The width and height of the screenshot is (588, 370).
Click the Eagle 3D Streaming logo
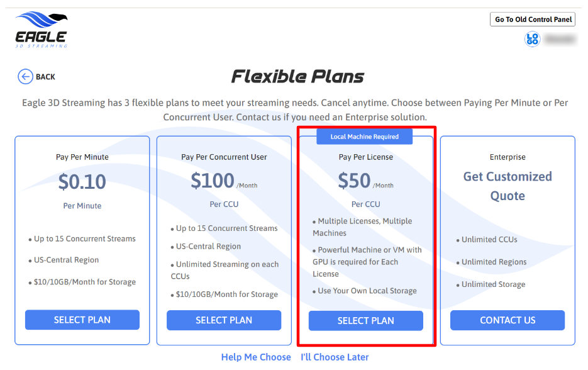(41, 30)
